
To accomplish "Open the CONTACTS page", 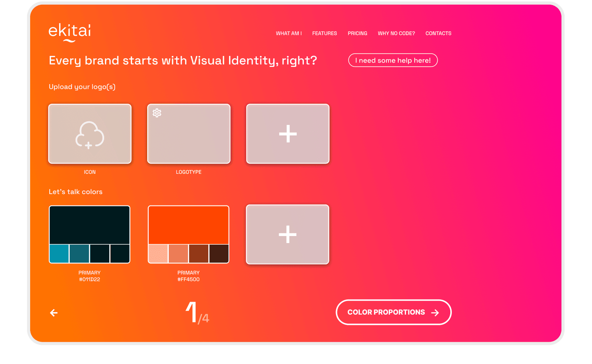I will [438, 34].
